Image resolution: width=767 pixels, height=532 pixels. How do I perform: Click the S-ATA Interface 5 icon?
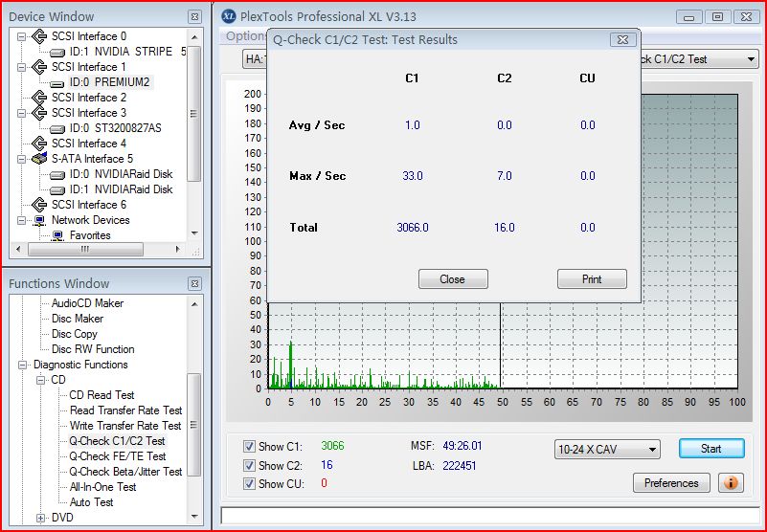(39, 159)
